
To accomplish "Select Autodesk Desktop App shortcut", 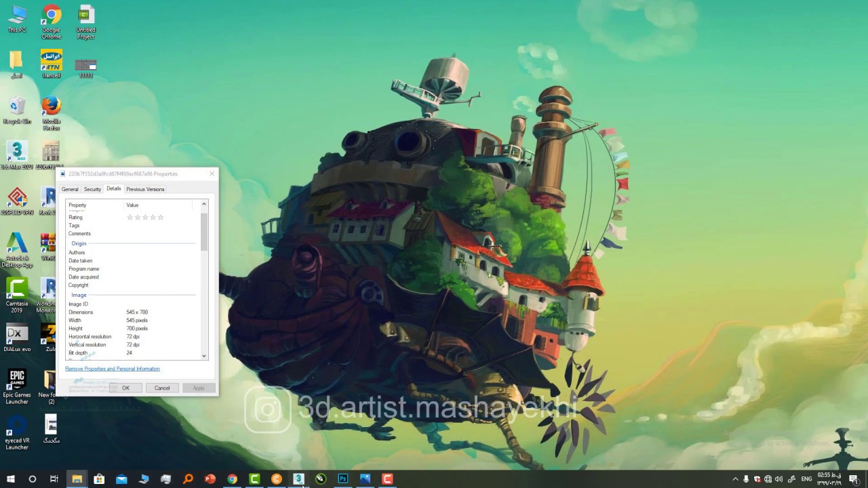I will point(17,249).
